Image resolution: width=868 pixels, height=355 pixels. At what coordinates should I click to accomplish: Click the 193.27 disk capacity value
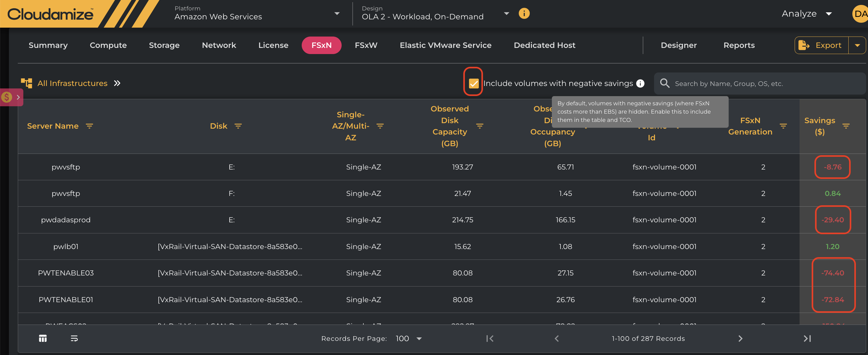463,167
